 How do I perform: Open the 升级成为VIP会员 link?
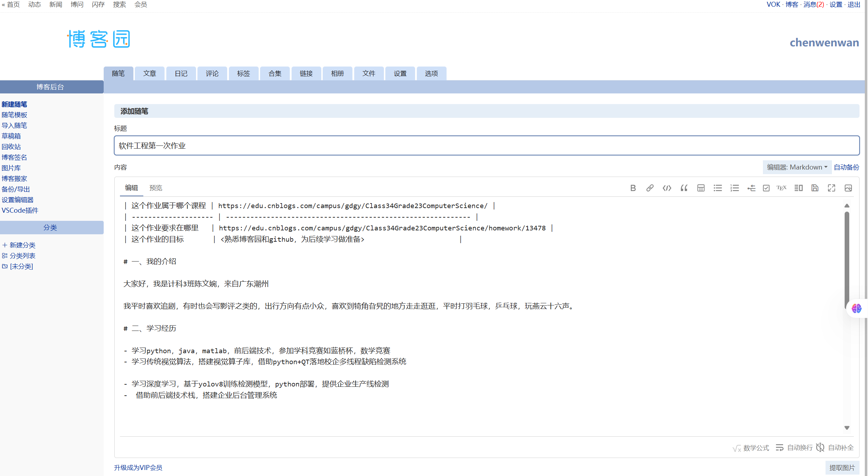click(138, 468)
